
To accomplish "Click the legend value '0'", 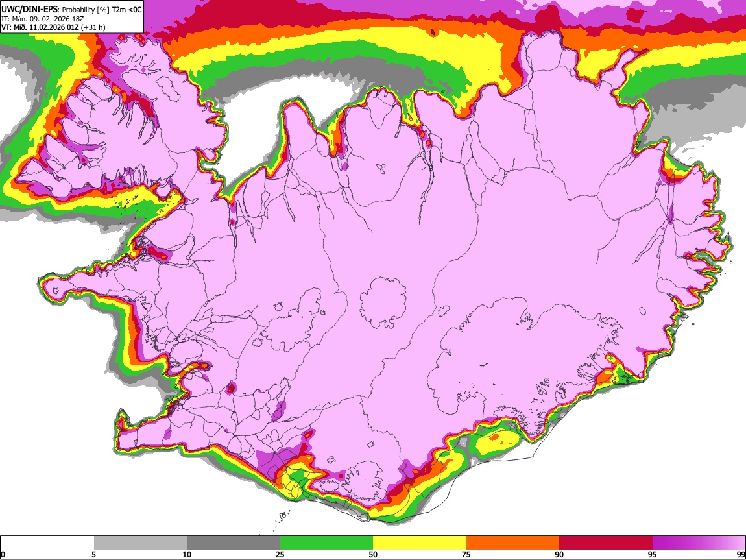I will [x=3, y=555].
